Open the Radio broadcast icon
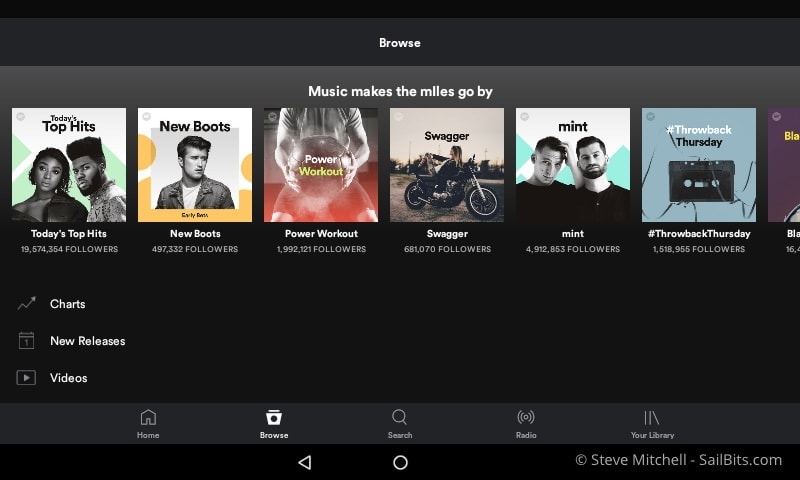 (526, 417)
